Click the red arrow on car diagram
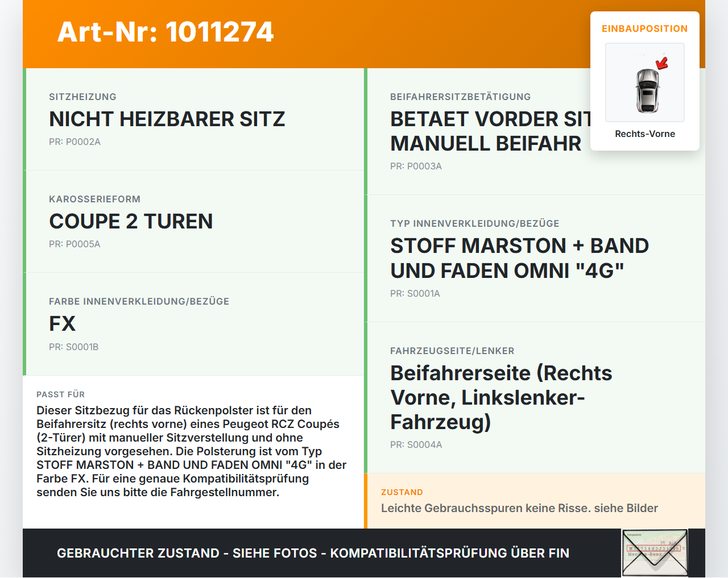The height and width of the screenshot is (578, 728). coord(662,63)
